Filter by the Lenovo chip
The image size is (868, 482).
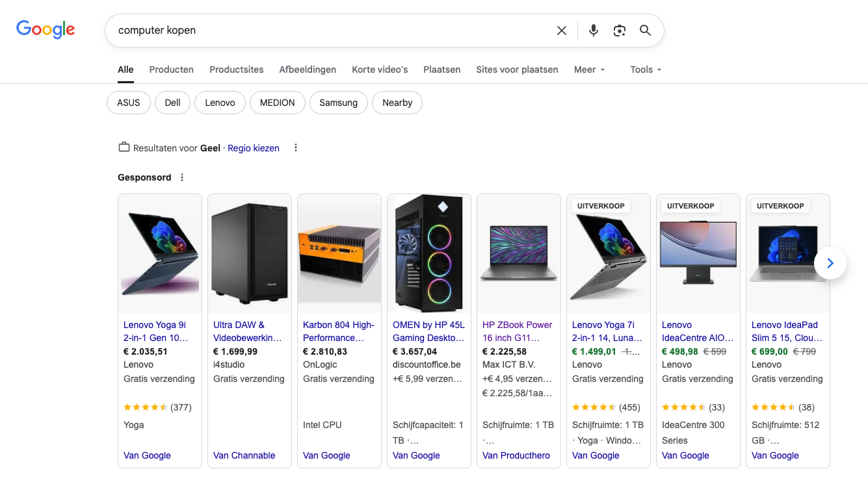[x=220, y=103]
